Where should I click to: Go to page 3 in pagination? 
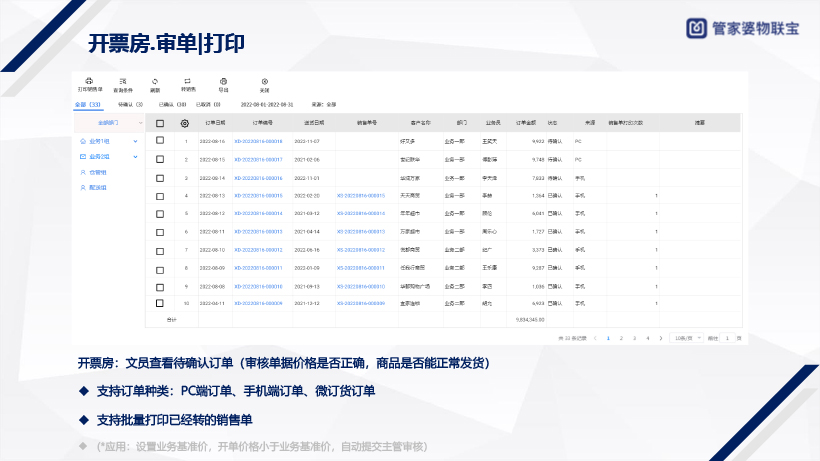click(634, 338)
